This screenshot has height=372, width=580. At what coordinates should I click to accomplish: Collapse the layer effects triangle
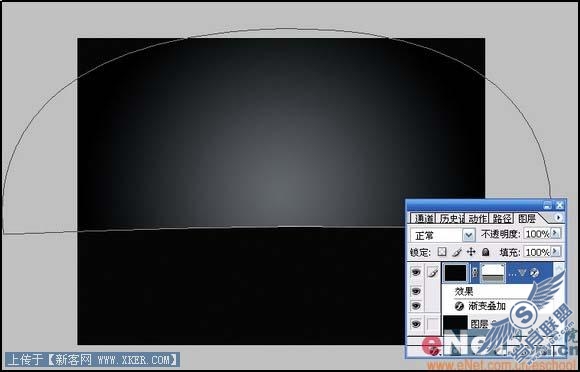[523, 273]
